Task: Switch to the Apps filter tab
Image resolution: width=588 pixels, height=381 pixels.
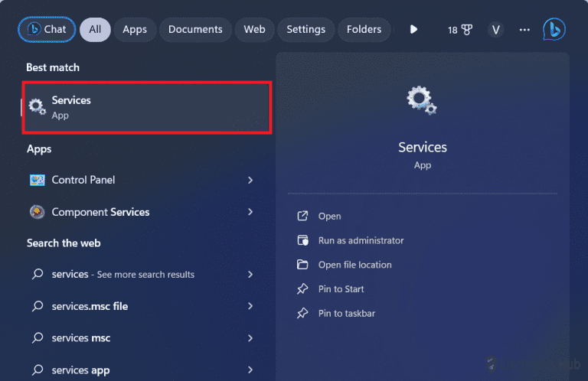Action: [135, 30]
